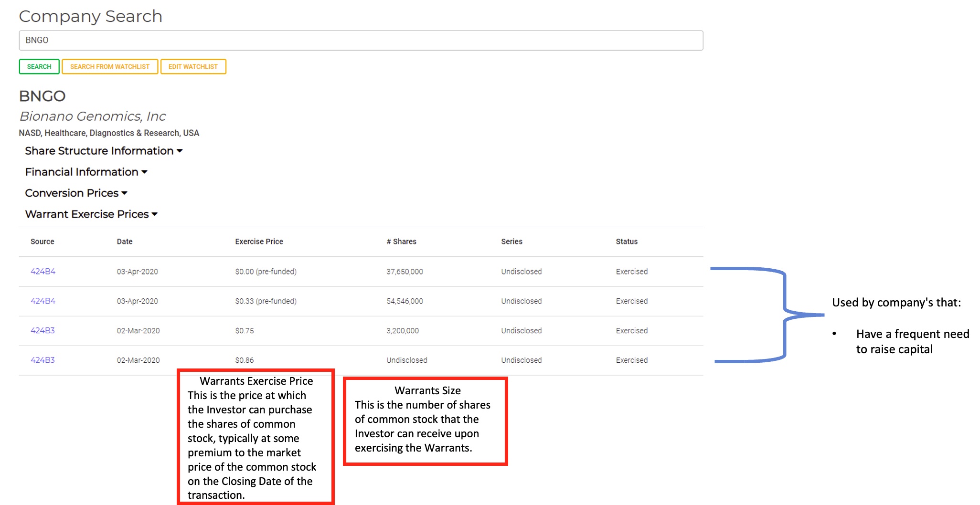Select the $0.75 exercise price cell
This screenshot has width=980, height=505.
[245, 331]
